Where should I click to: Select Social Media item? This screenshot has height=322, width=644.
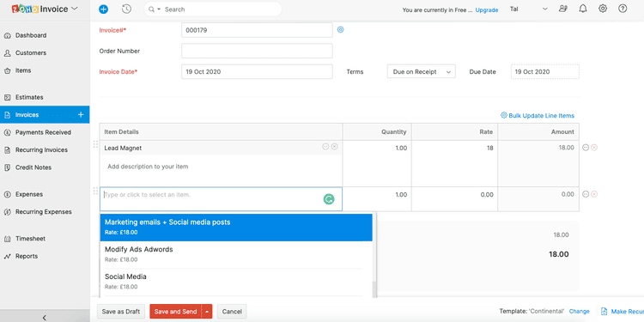236,282
